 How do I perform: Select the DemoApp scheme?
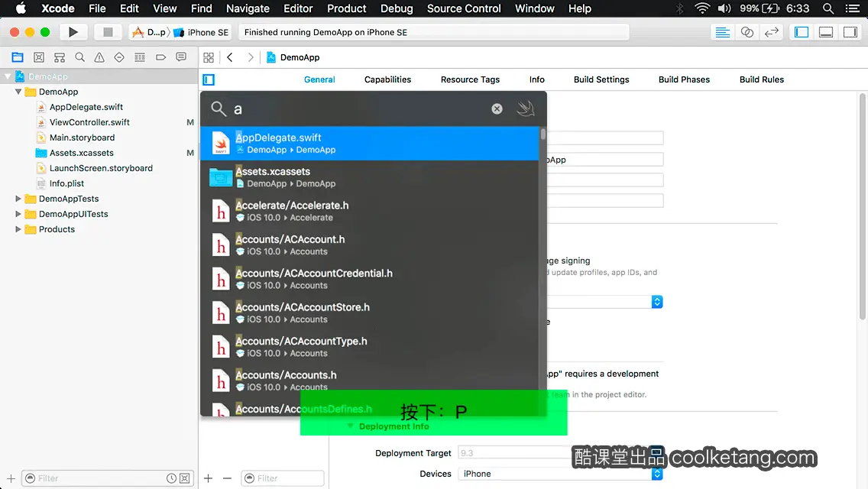coord(150,32)
